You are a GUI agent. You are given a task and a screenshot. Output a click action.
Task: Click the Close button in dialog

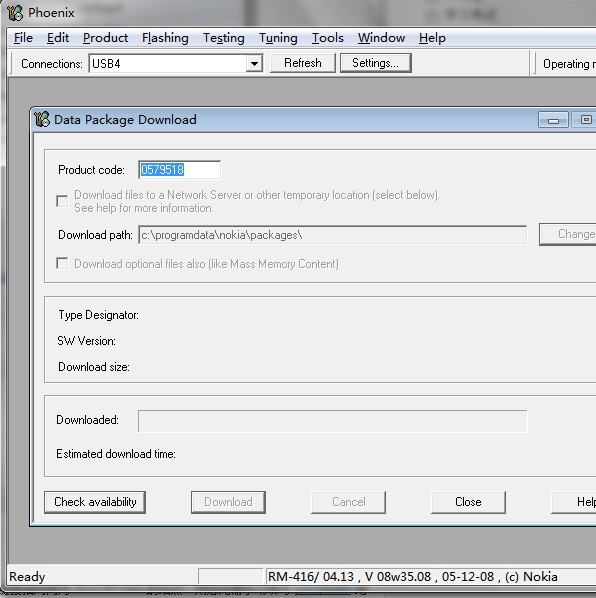[x=468, y=502]
